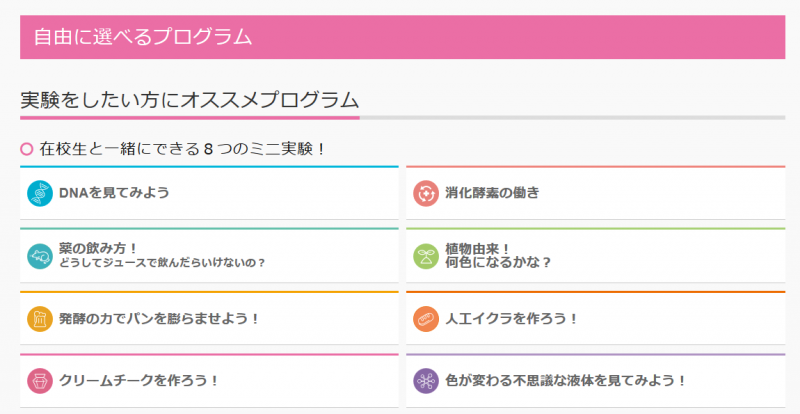Screen dimensions: 800x414
Task: Click the pink 自由に選べるプログラム header banner
Action: (402, 37)
